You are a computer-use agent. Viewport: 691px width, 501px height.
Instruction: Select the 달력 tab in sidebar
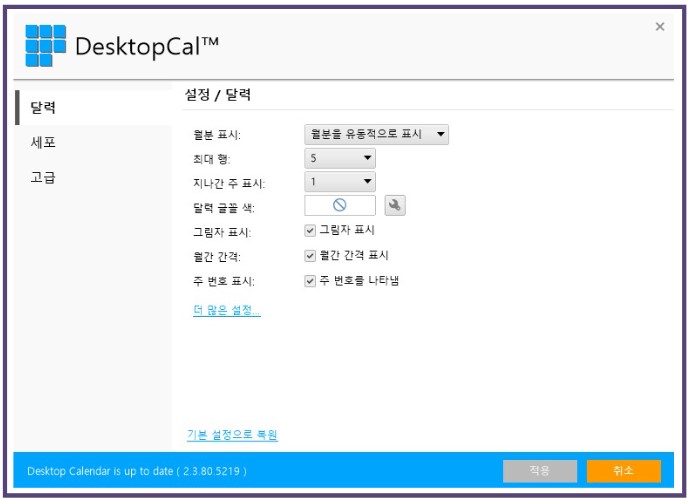pyautogui.click(x=94, y=108)
